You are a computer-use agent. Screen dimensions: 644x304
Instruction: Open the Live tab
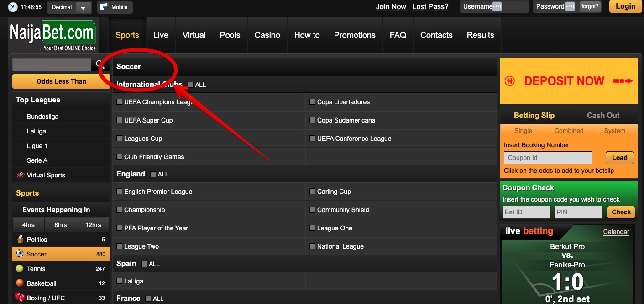[161, 35]
